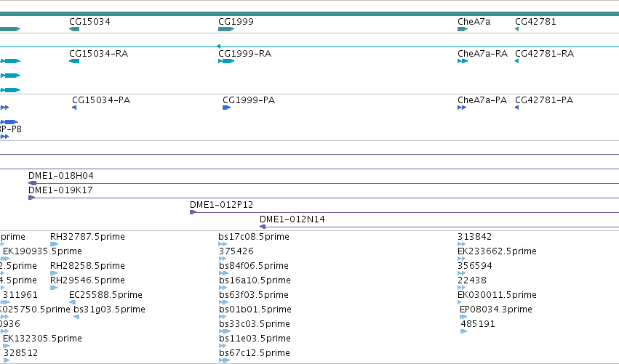Select BAC clone label DME1-019K17
Screen dimensions: 619x364
click(x=60, y=190)
